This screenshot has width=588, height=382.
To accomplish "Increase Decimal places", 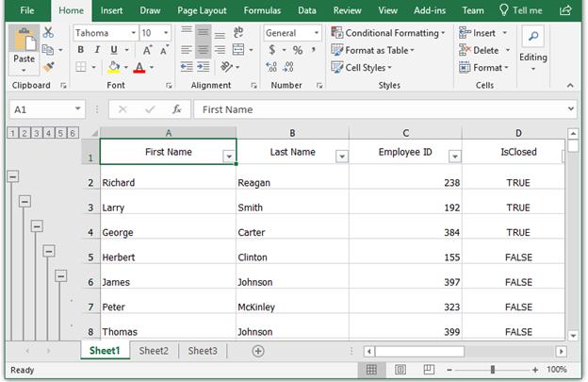I will pos(271,67).
